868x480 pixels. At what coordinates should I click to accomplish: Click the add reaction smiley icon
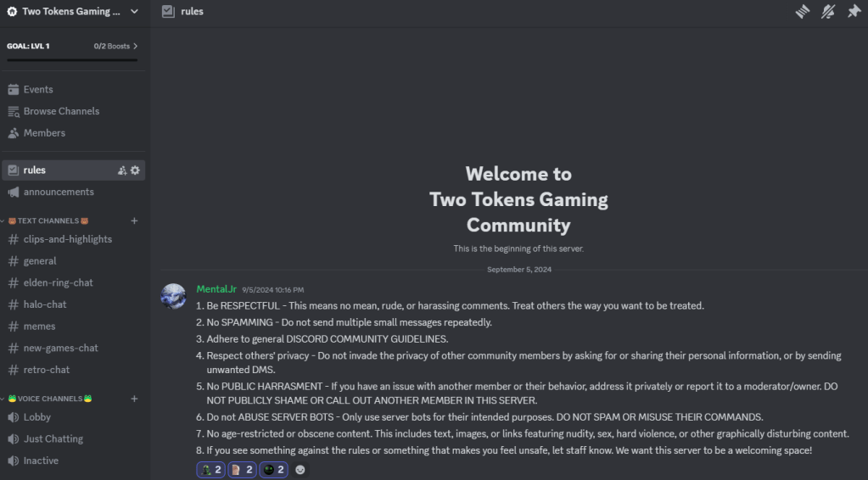click(300, 469)
